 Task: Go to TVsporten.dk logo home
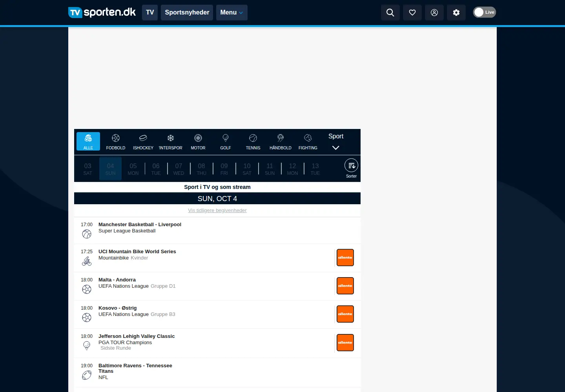[102, 13]
